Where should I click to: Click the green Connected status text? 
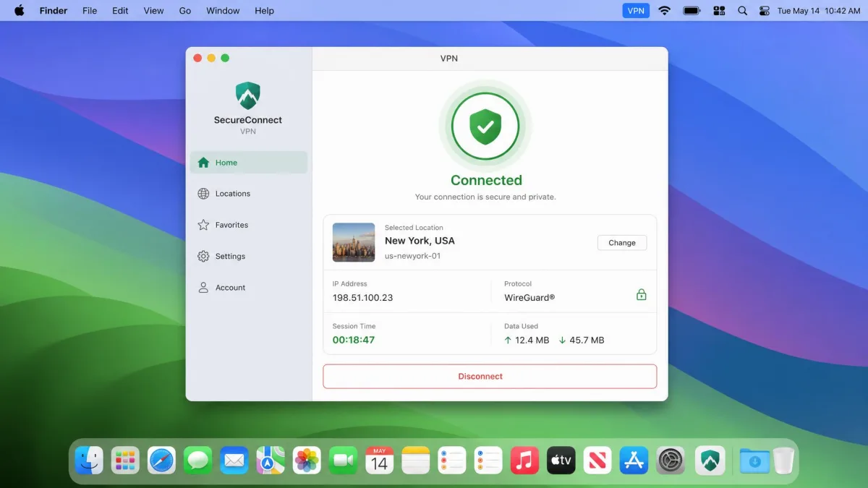pos(486,181)
